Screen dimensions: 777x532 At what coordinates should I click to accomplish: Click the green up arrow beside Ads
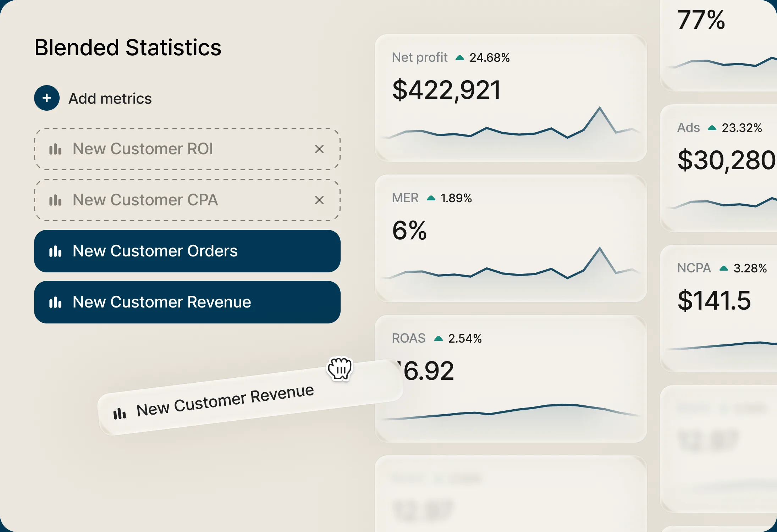tap(712, 128)
